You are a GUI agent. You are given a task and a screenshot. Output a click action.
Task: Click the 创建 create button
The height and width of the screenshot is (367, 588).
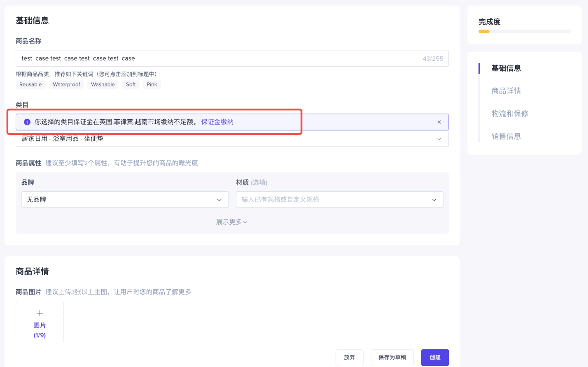click(435, 358)
